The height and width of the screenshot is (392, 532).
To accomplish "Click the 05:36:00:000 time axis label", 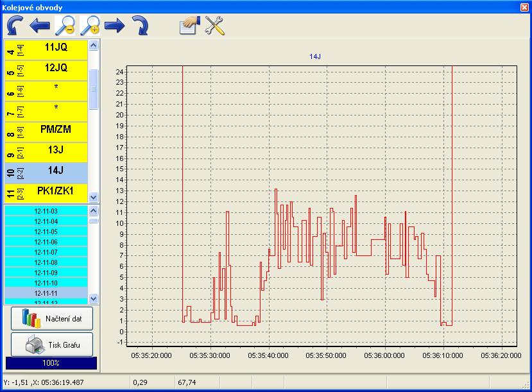I will [384, 355].
